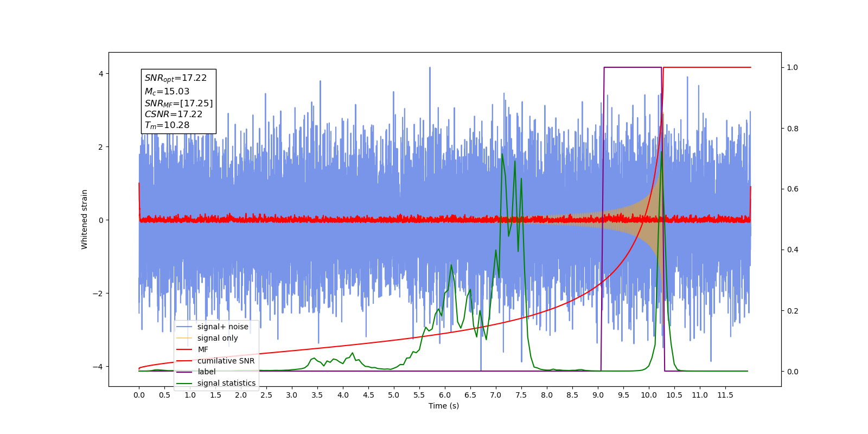
Task: Click the 'MF' legend label
Action: pyautogui.click(x=203, y=349)
